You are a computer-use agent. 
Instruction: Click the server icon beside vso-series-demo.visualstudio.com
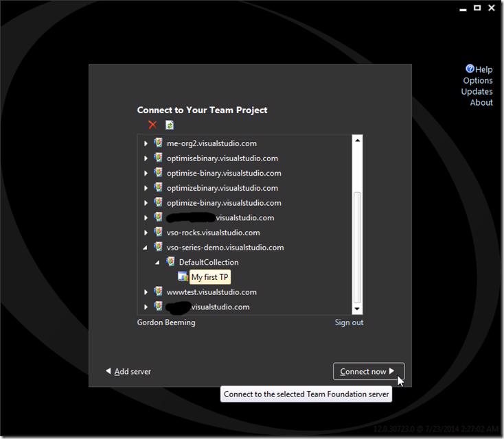click(159, 247)
